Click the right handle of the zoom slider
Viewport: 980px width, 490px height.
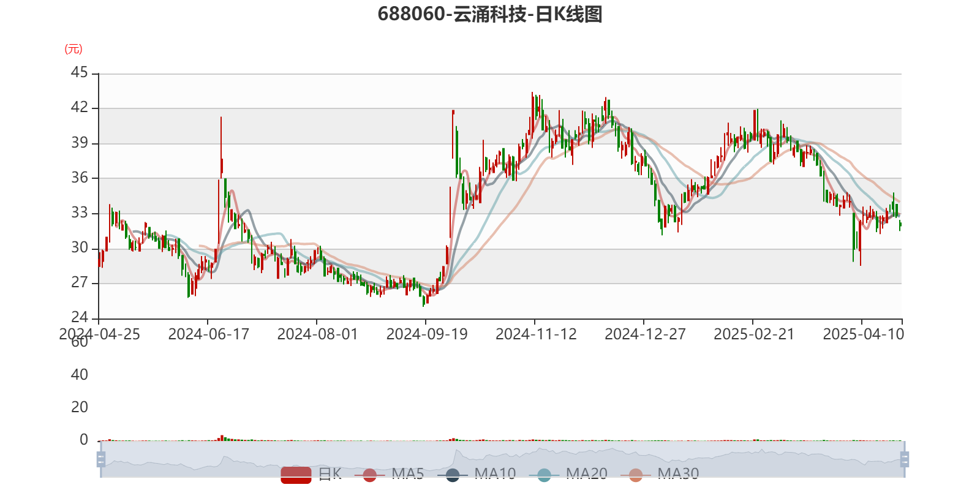[904, 459]
